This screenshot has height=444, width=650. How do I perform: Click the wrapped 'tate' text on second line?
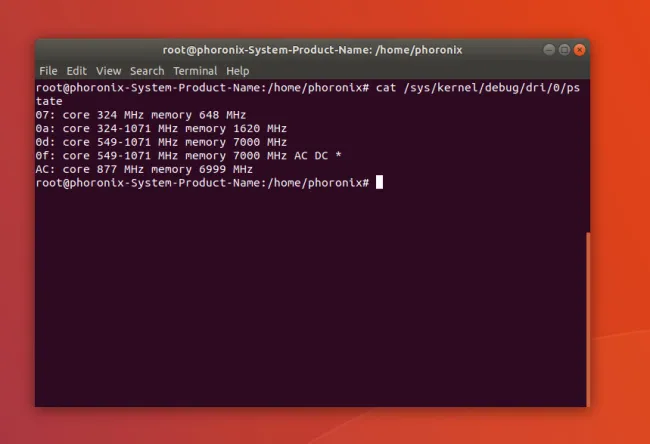[49, 101]
